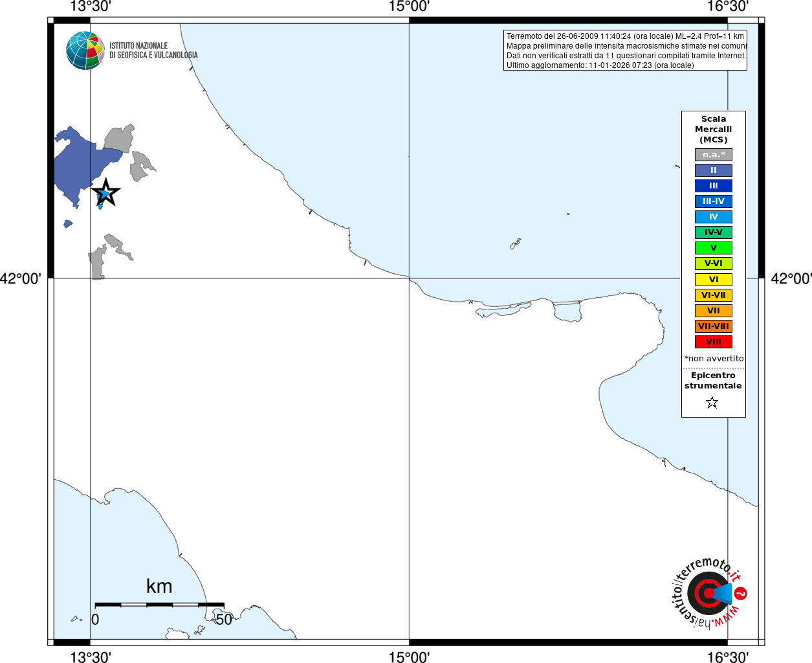Click the bottom 16°30' longitude label

point(728,657)
